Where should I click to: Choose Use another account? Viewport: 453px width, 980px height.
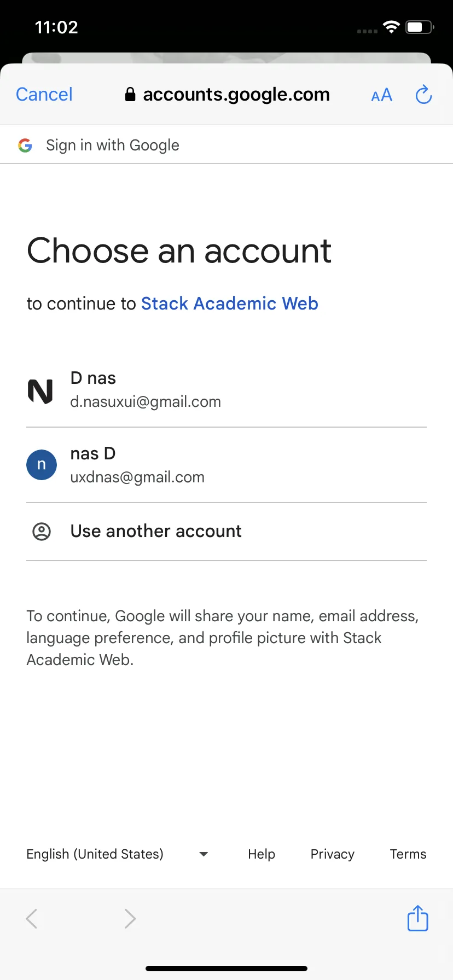coord(226,532)
